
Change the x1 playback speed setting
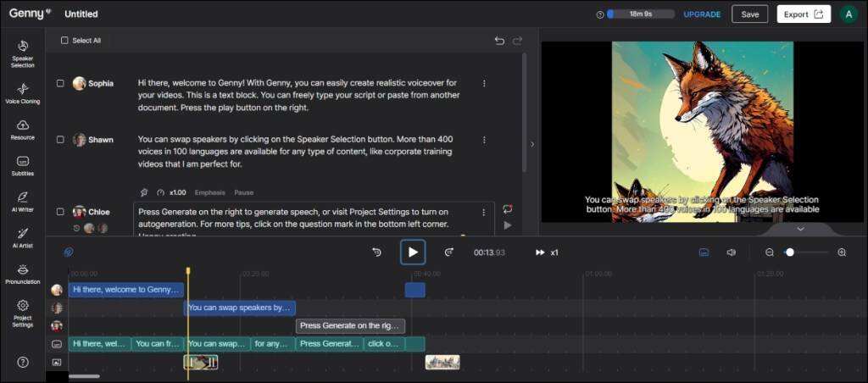pos(548,253)
